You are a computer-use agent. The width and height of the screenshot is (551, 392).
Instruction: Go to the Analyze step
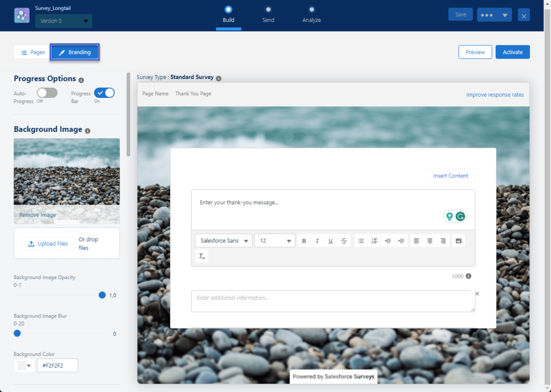(312, 14)
